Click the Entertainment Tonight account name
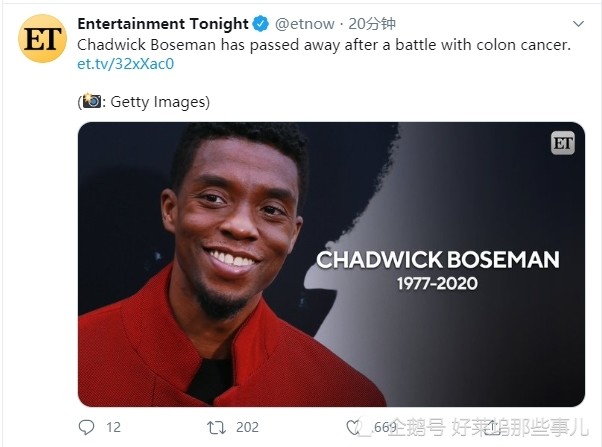Viewport: 602px width, 447px height. coord(163,24)
